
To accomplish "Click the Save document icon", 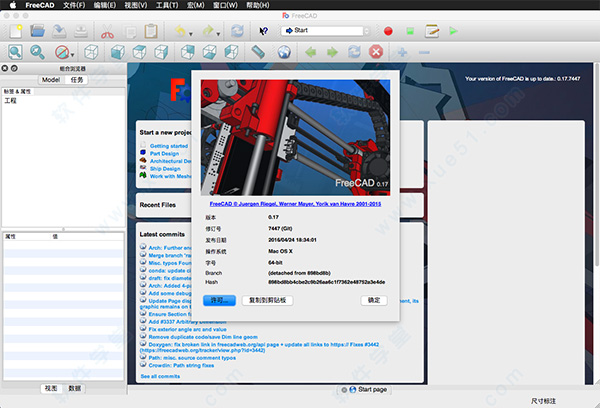I will pyautogui.click(x=59, y=31).
